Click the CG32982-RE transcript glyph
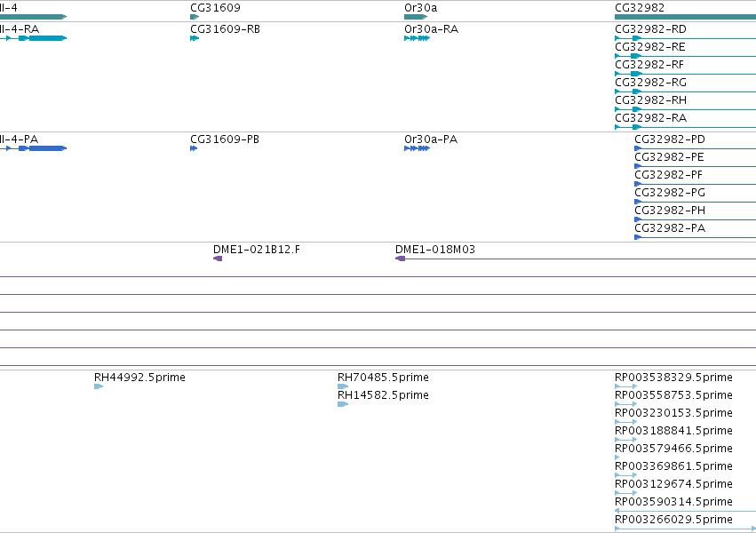The height and width of the screenshot is (533, 756). (685, 56)
